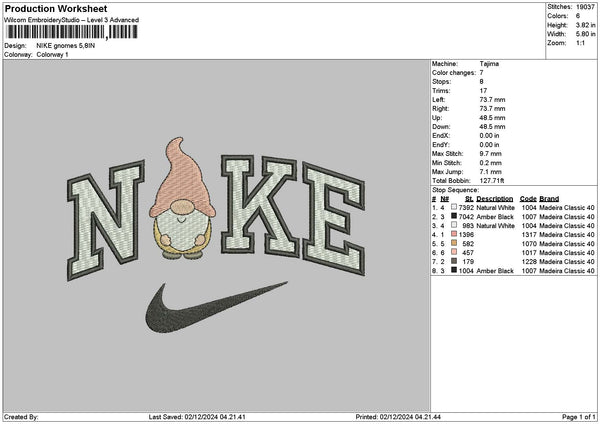Click Natural White description in stop row 3

pos(496,226)
